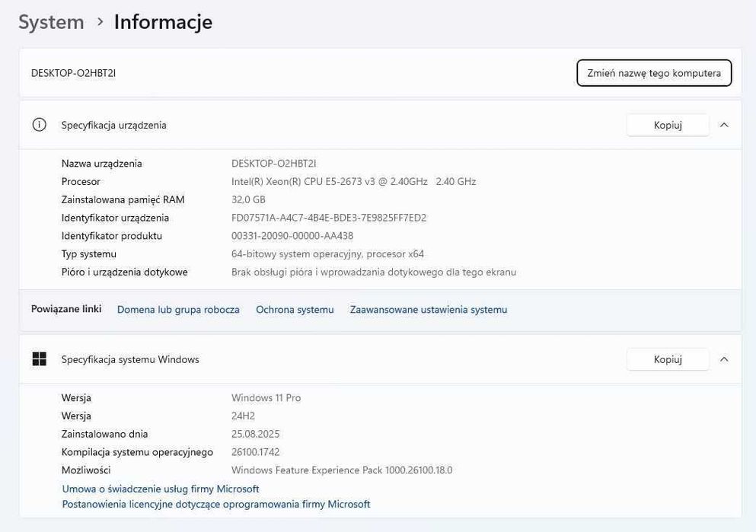Open Domena lub grupa robocza link
756x532 pixels.
(178, 309)
